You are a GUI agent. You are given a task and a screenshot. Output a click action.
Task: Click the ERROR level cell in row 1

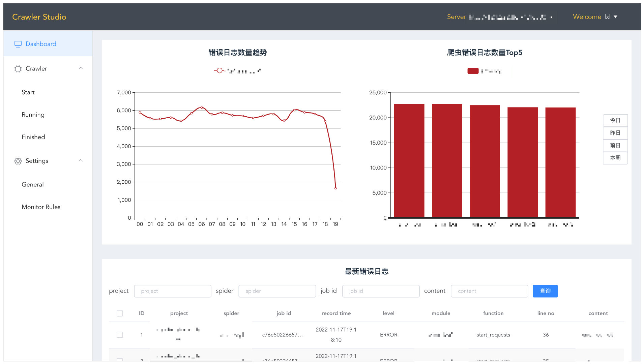coord(388,335)
